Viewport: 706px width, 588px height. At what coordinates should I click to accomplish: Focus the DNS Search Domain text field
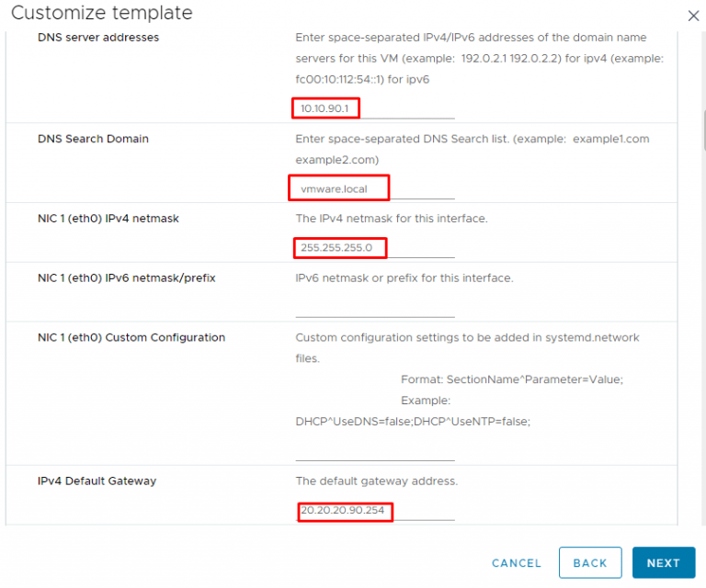tap(374, 188)
